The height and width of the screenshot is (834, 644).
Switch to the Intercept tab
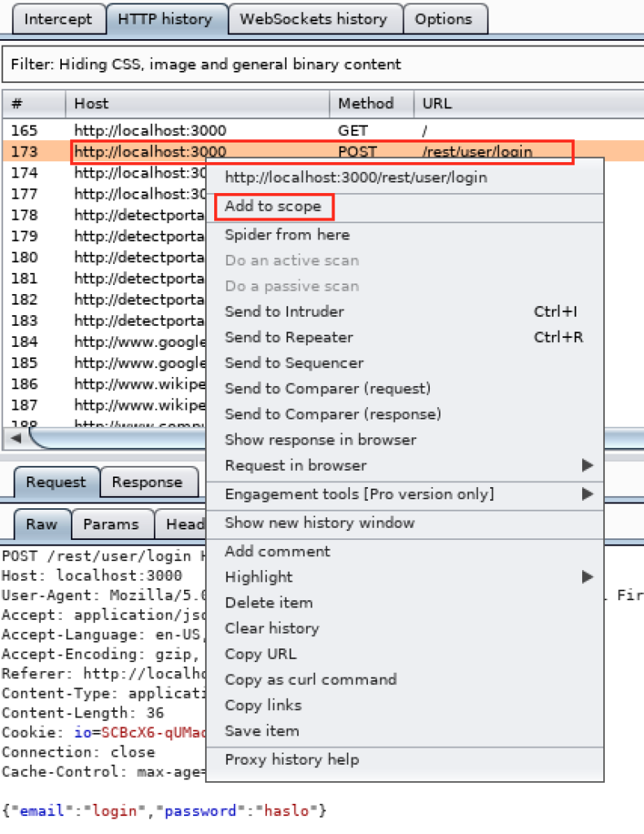click(x=58, y=20)
